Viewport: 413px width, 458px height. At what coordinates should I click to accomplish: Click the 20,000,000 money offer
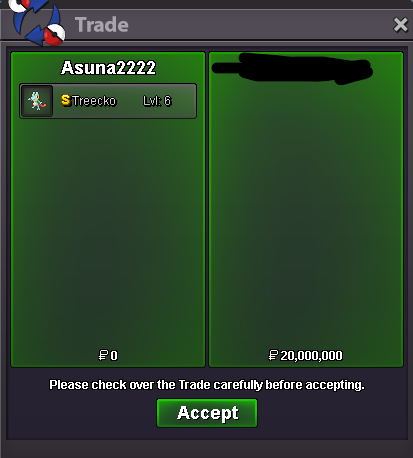click(311, 356)
